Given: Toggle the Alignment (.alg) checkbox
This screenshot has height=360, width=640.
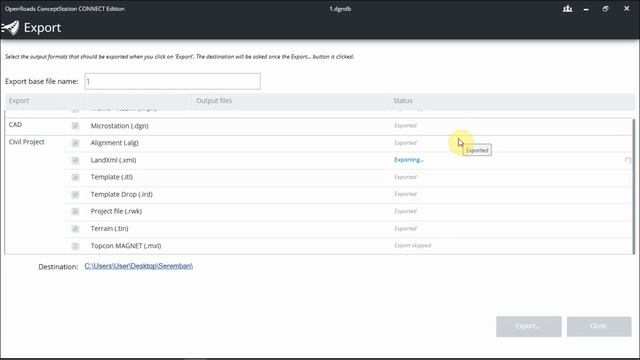Looking at the screenshot, I should click(x=75, y=143).
